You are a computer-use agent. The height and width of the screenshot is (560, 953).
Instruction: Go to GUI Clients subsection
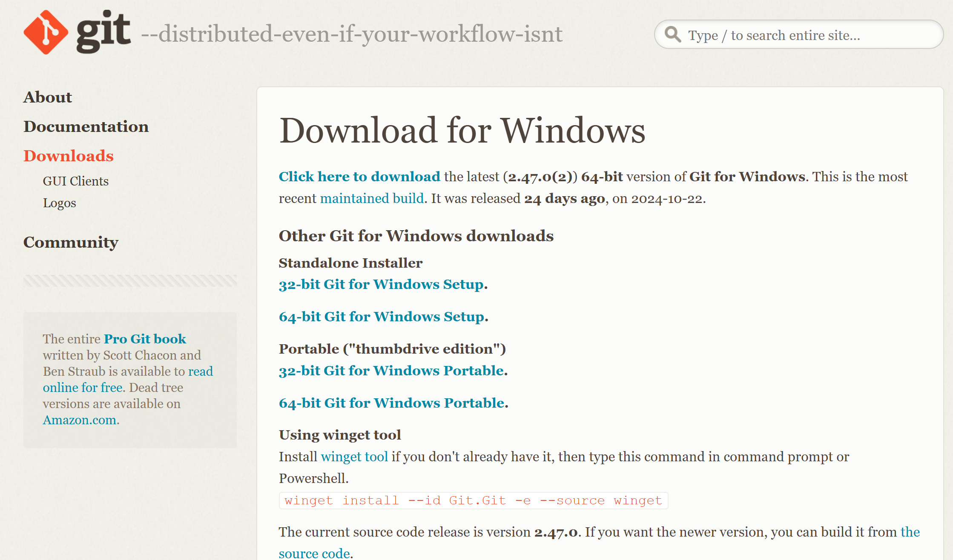[x=76, y=181]
